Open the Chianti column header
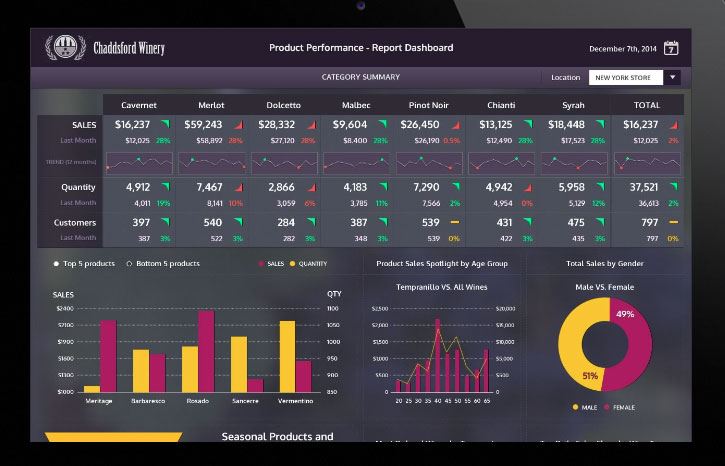Image resolution: width=725 pixels, height=466 pixels. [501, 105]
